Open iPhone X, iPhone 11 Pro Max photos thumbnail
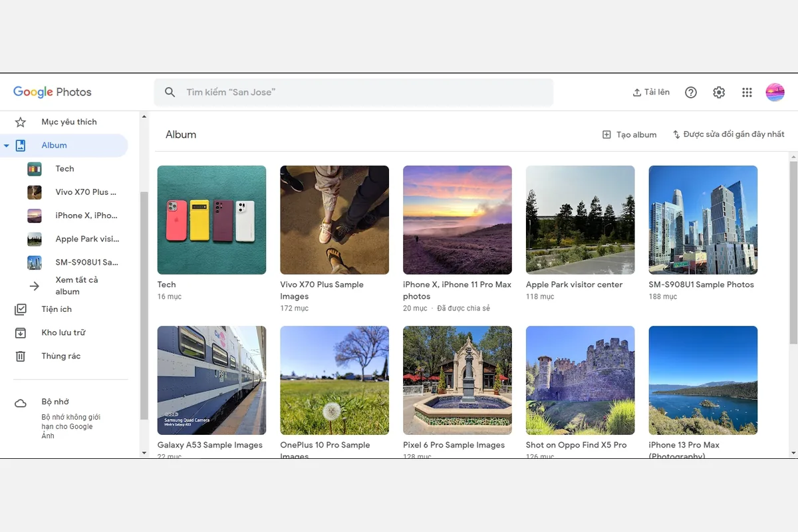Screen dimensions: 798x532 click(x=458, y=220)
